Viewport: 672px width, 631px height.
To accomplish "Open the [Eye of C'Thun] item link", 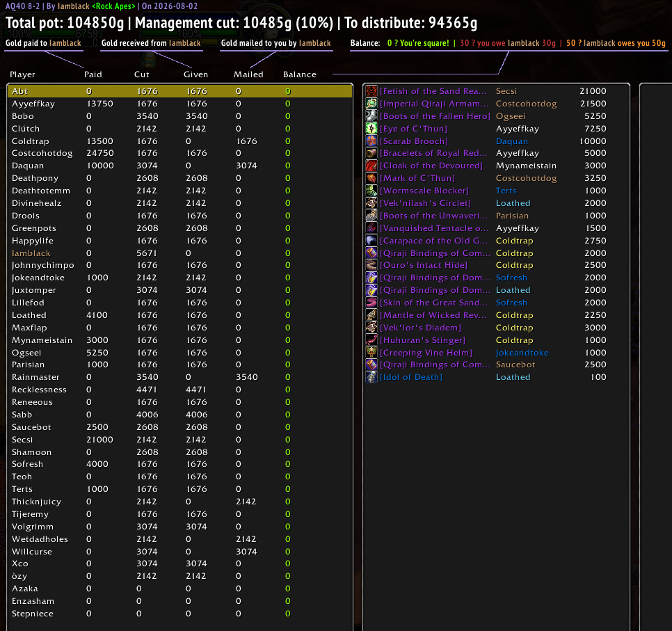I will tap(413, 129).
